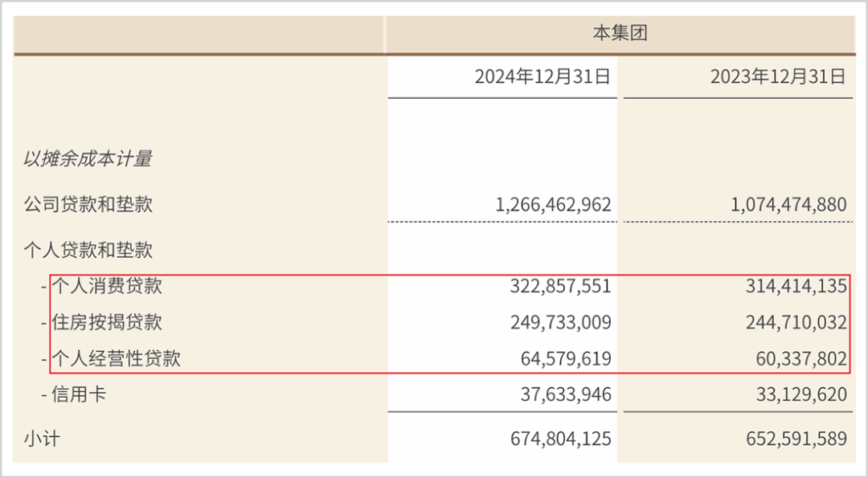868x478 pixels.
Task: Click the 个人消费贷款 row label
Action: tap(107, 286)
